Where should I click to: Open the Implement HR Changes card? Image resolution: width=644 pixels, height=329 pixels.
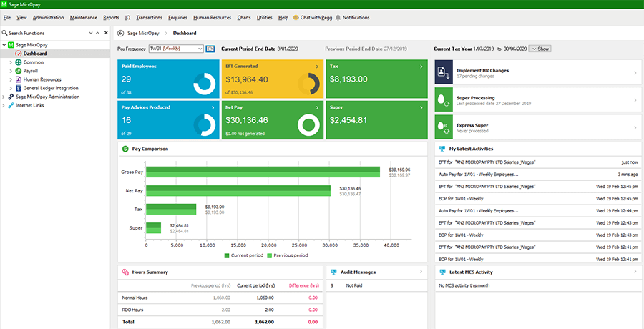(x=537, y=72)
